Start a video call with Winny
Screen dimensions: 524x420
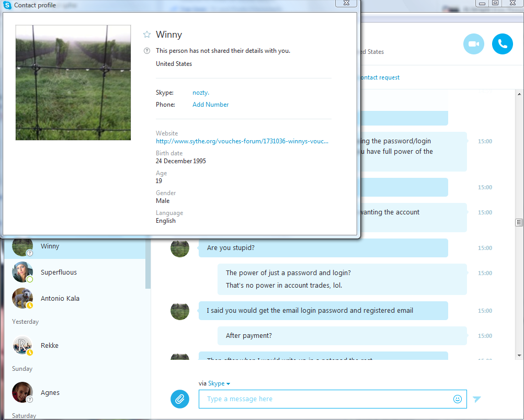(x=474, y=44)
